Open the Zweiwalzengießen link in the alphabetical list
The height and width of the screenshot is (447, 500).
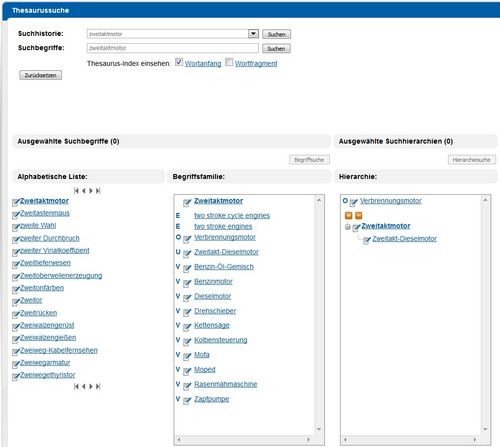[48, 338]
